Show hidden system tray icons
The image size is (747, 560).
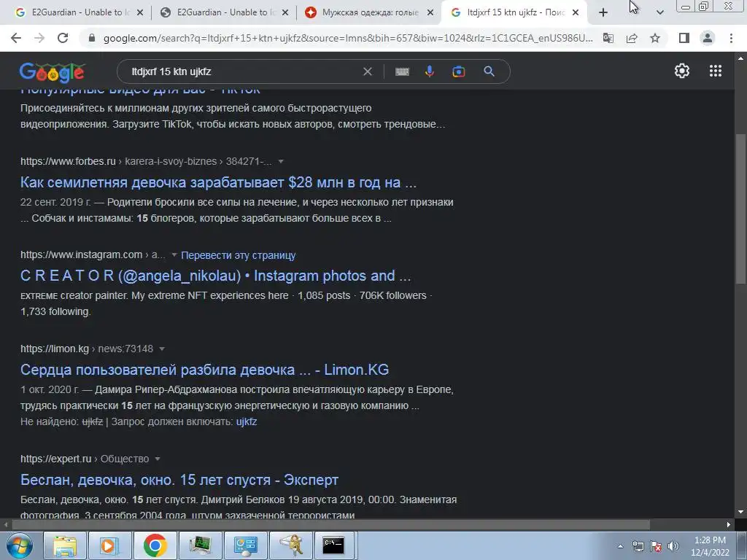[x=620, y=547]
